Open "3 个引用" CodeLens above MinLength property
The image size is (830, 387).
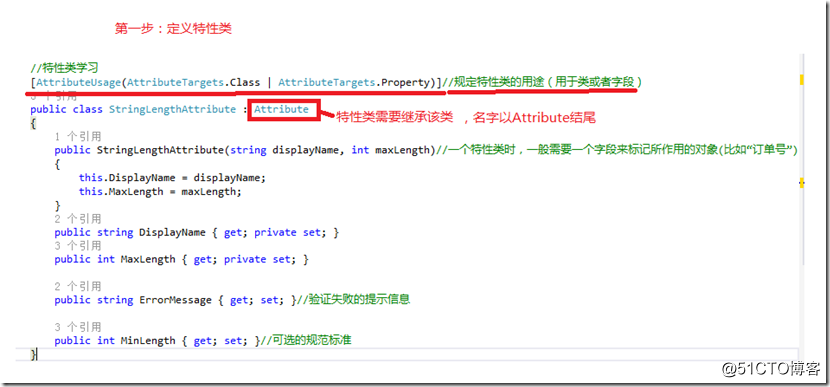pos(77,327)
